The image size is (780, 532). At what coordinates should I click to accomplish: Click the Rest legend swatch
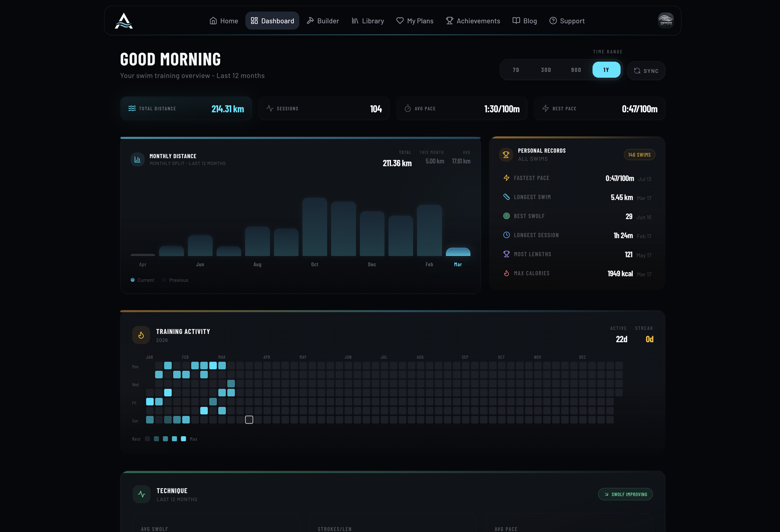pos(147,439)
